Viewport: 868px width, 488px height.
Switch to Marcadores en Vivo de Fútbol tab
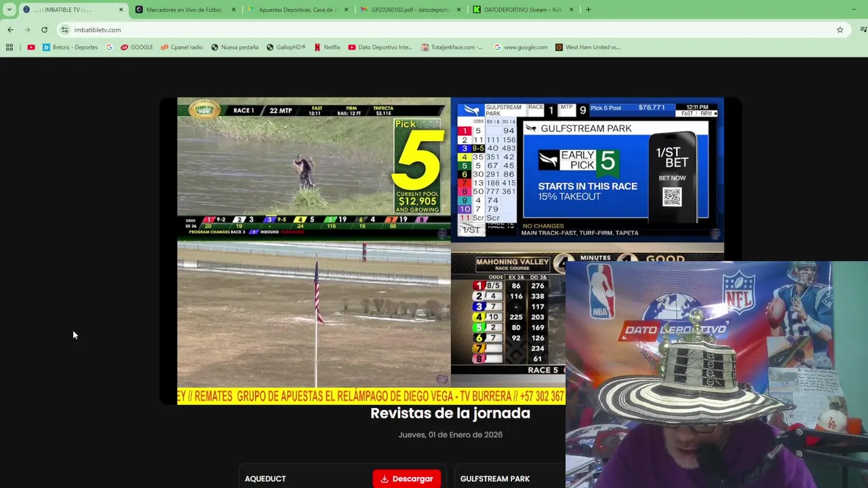point(184,9)
